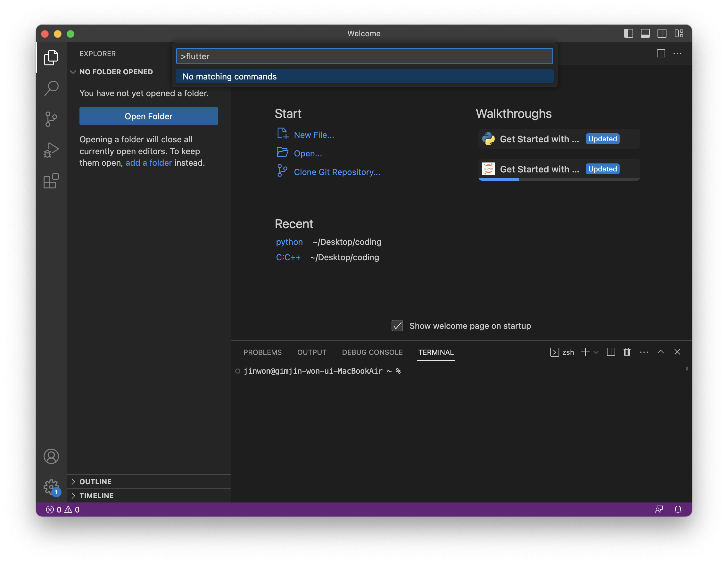Open recent C:C++ folder

pos(288,257)
